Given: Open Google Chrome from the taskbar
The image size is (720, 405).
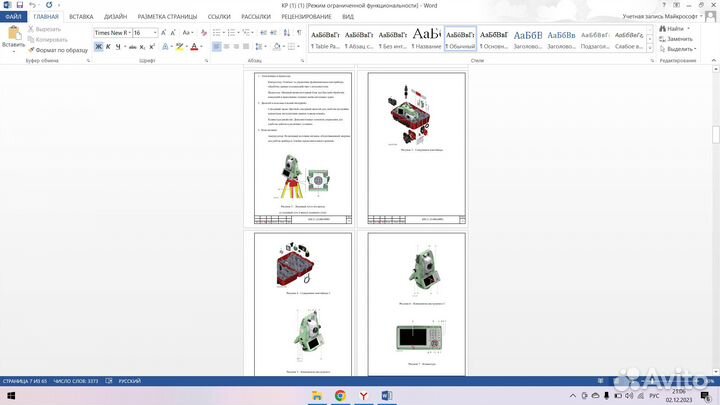Looking at the screenshot, I should point(339,396).
